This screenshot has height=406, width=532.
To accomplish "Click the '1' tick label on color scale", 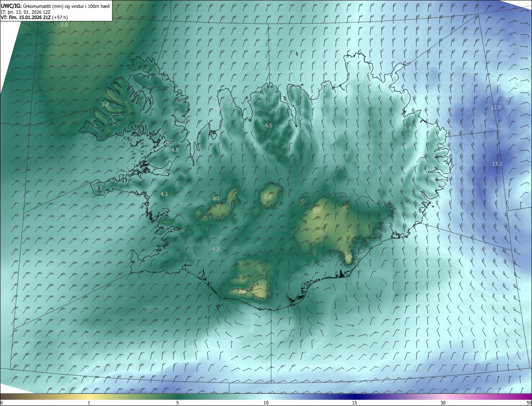I will 89,403.
